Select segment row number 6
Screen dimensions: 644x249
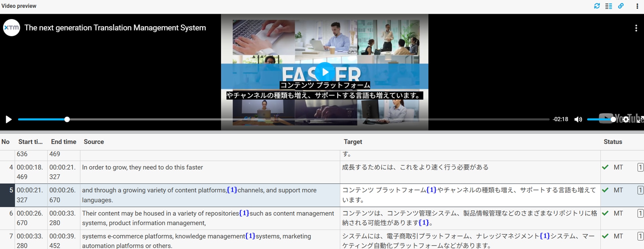[x=11, y=214]
